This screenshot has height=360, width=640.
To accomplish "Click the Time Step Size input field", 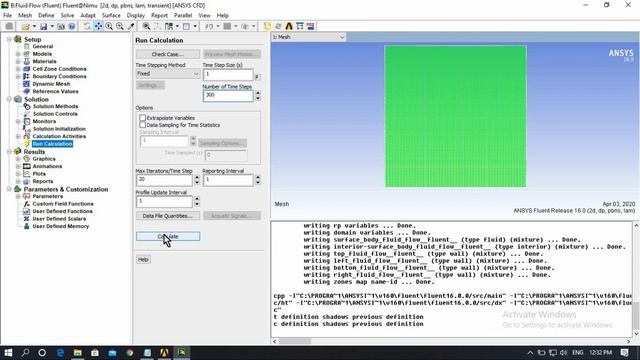I will pos(228,75).
